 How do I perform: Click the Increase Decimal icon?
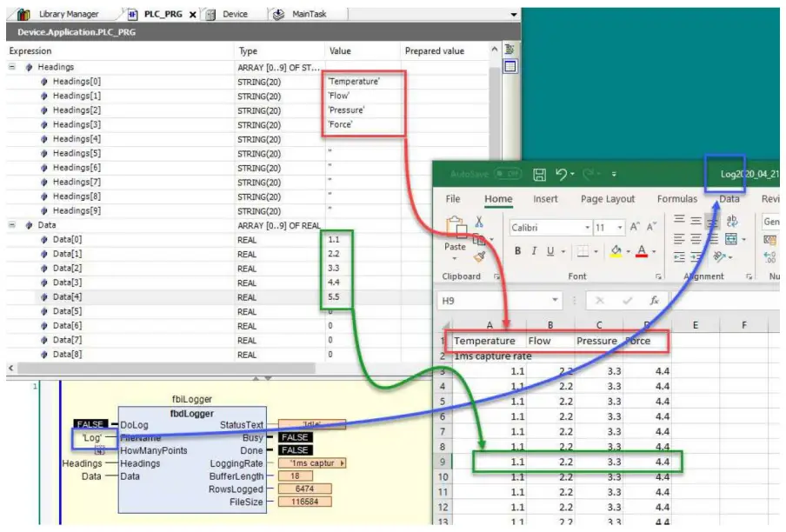(770, 257)
